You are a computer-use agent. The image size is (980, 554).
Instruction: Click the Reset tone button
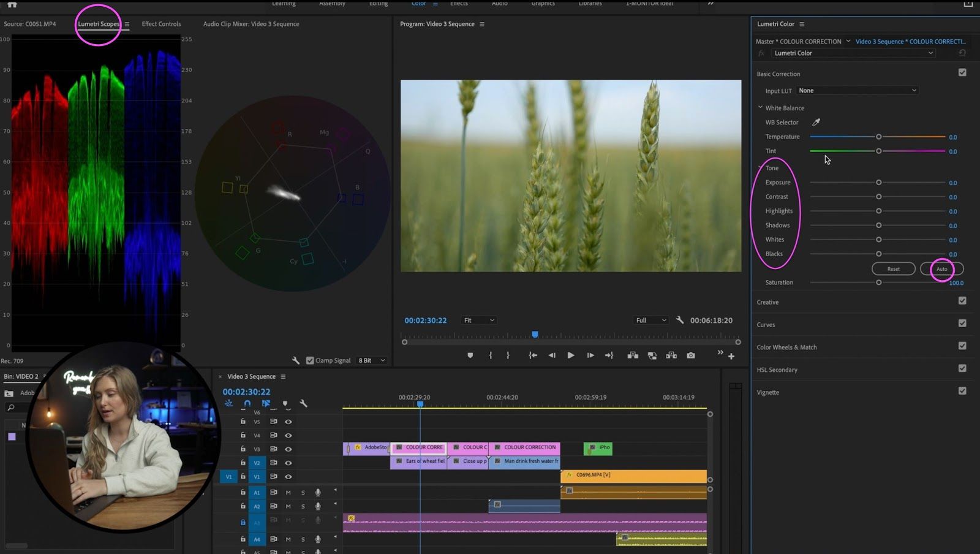pos(893,269)
